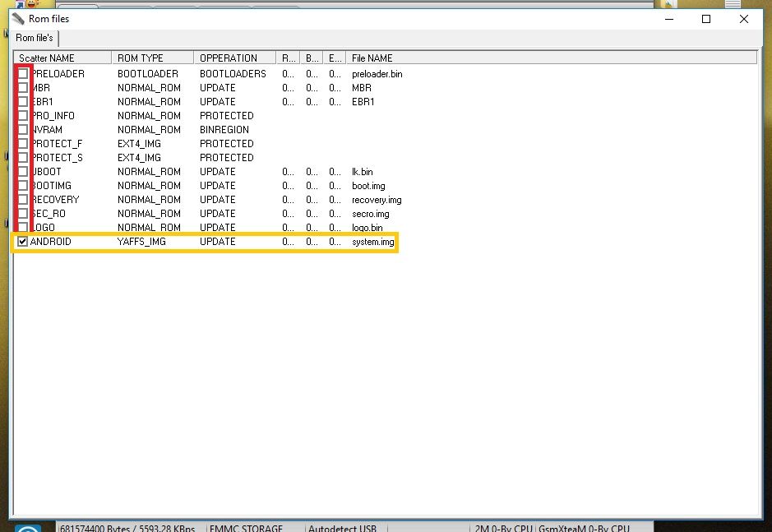
Task: Click the Rom files window title icon
Action: click(18, 19)
